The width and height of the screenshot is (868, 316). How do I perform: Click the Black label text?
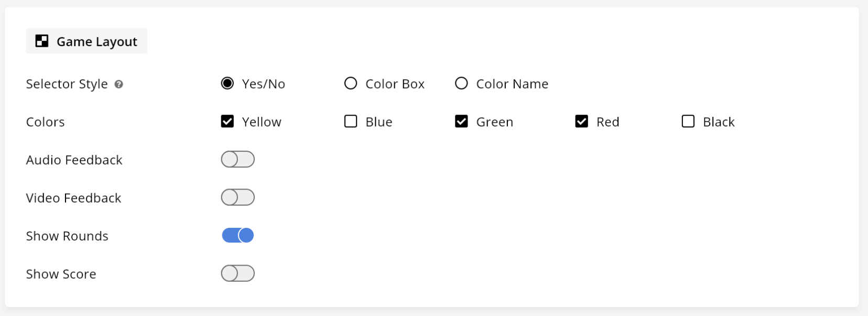tap(719, 122)
